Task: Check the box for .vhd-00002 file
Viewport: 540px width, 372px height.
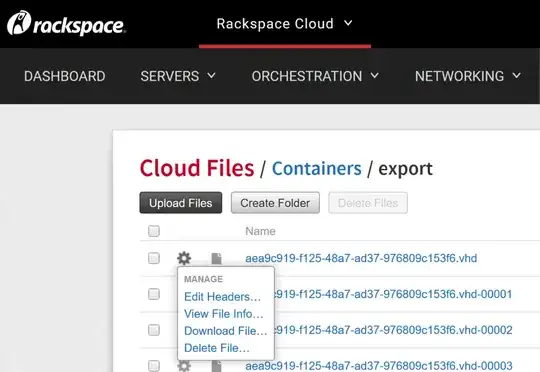Action: (x=154, y=330)
